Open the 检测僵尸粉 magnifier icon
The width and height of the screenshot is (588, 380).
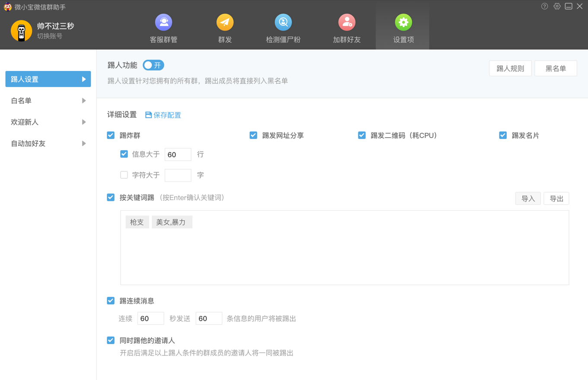coord(283,22)
